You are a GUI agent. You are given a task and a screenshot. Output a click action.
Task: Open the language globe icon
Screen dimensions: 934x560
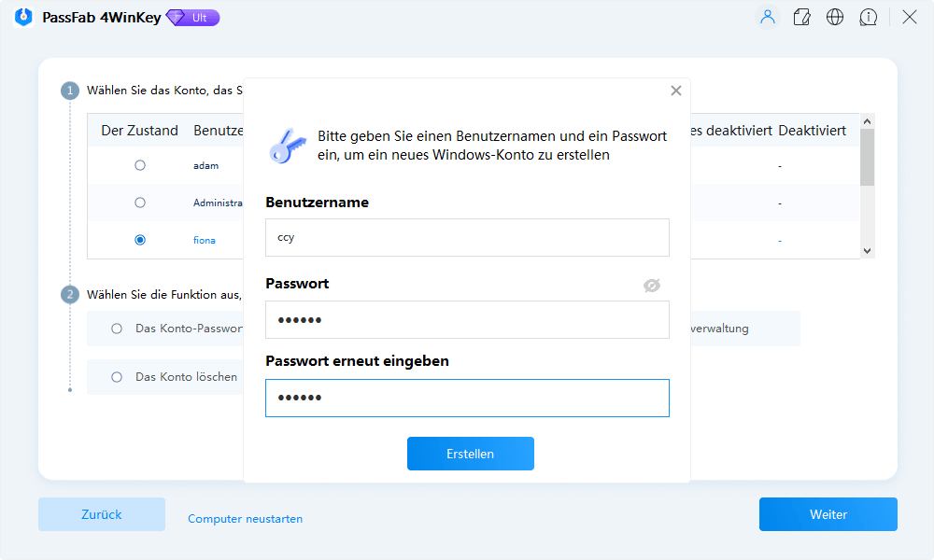pyautogui.click(x=835, y=17)
